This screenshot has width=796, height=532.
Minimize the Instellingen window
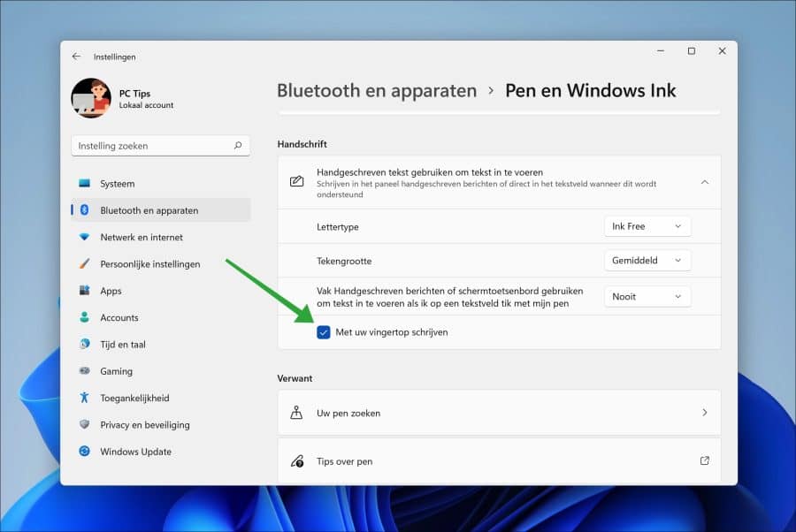point(661,50)
